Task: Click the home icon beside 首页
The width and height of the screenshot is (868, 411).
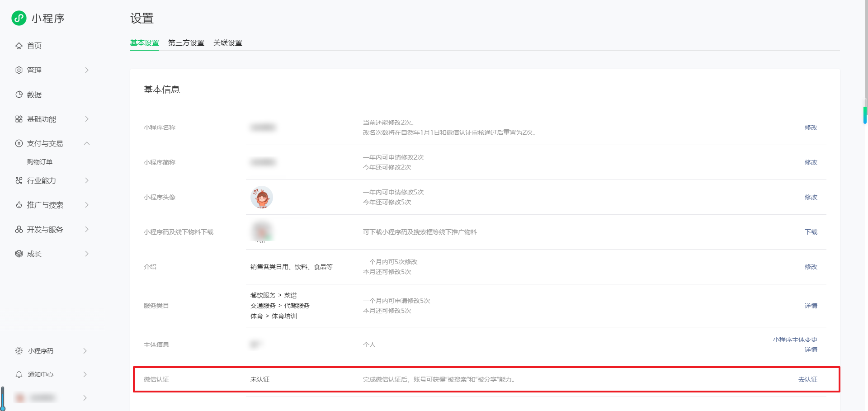Action: [19, 46]
